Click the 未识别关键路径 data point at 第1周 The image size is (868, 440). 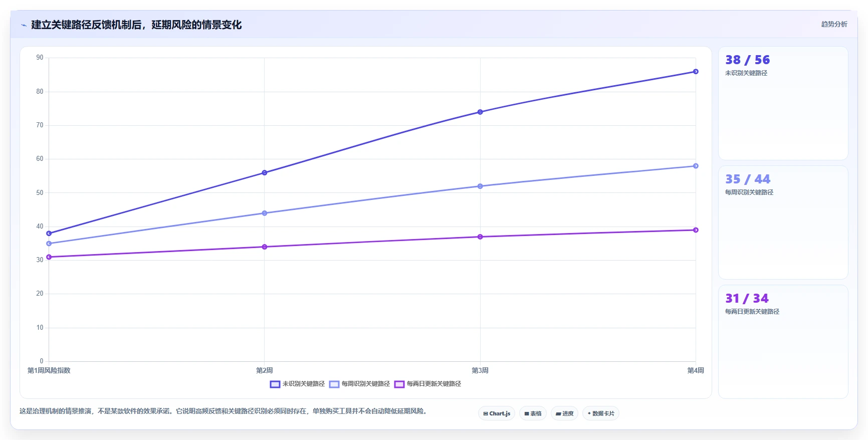coord(49,234)
